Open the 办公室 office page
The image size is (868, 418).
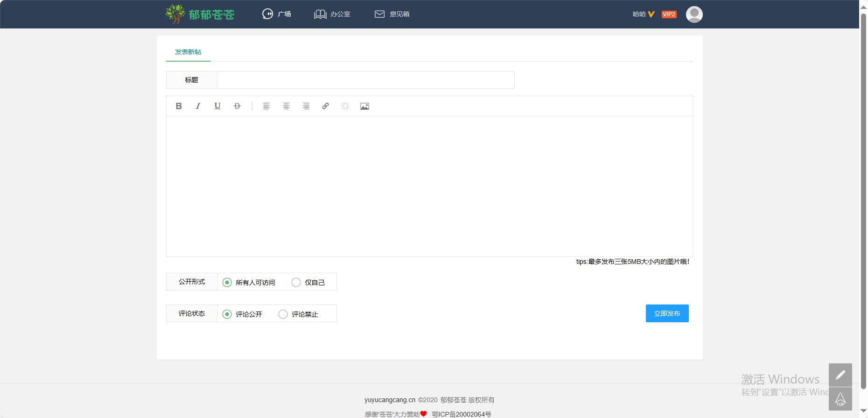coord(332,14)
